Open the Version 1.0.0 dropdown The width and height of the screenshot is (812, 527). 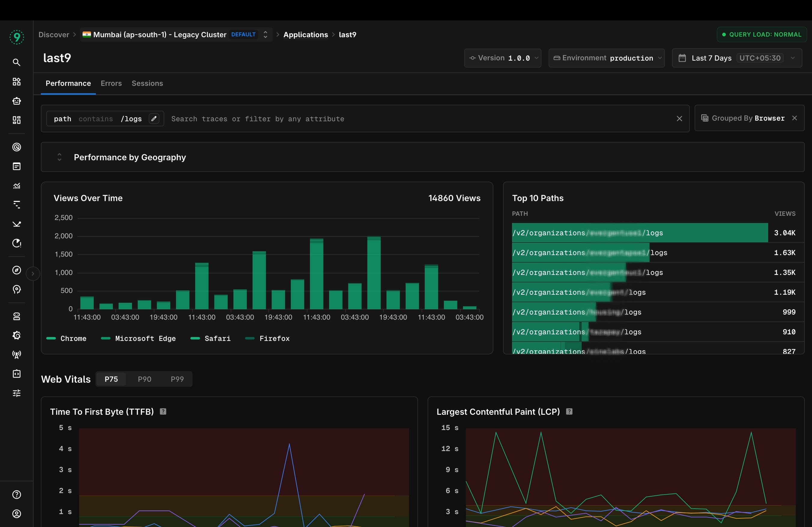(x=503, y=58)
